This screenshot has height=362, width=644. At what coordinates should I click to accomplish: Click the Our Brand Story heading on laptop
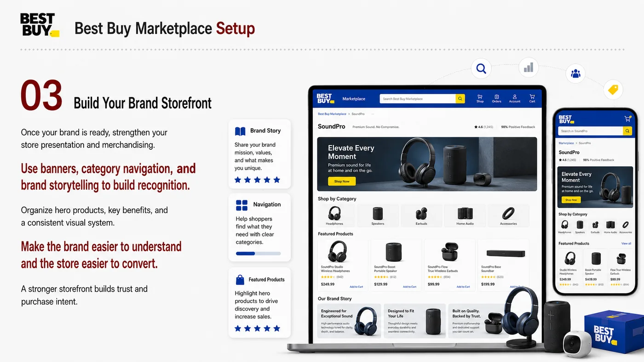[x=334, y=299]
